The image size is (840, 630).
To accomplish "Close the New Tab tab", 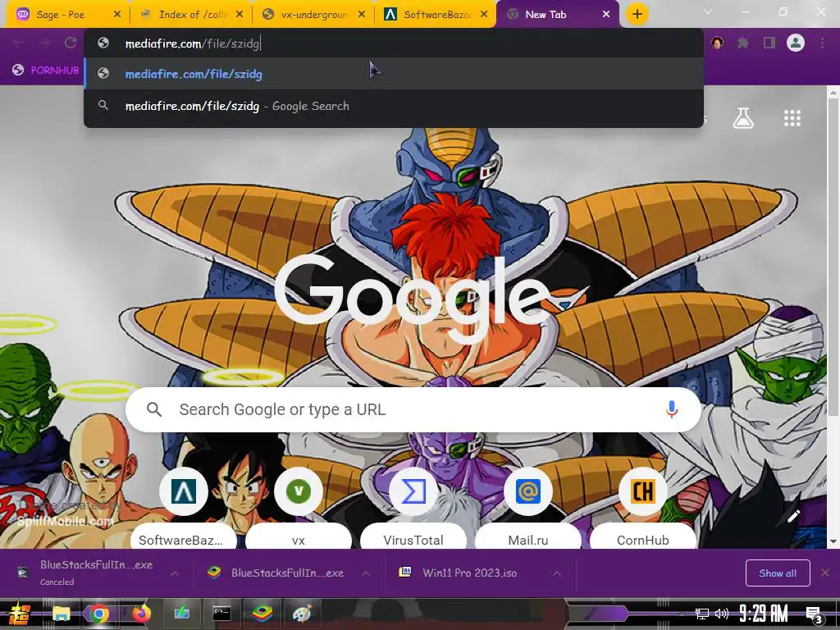I will point(606,15).
